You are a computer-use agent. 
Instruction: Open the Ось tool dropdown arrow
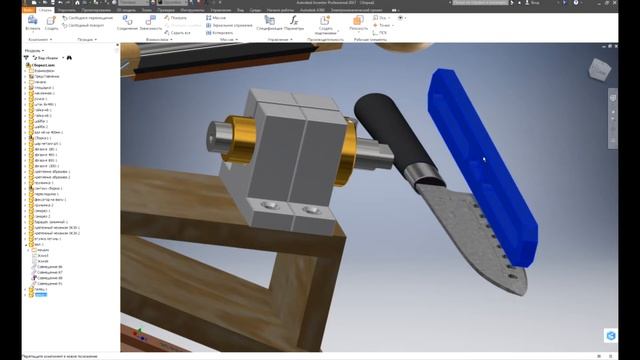(x=389, y=18)
